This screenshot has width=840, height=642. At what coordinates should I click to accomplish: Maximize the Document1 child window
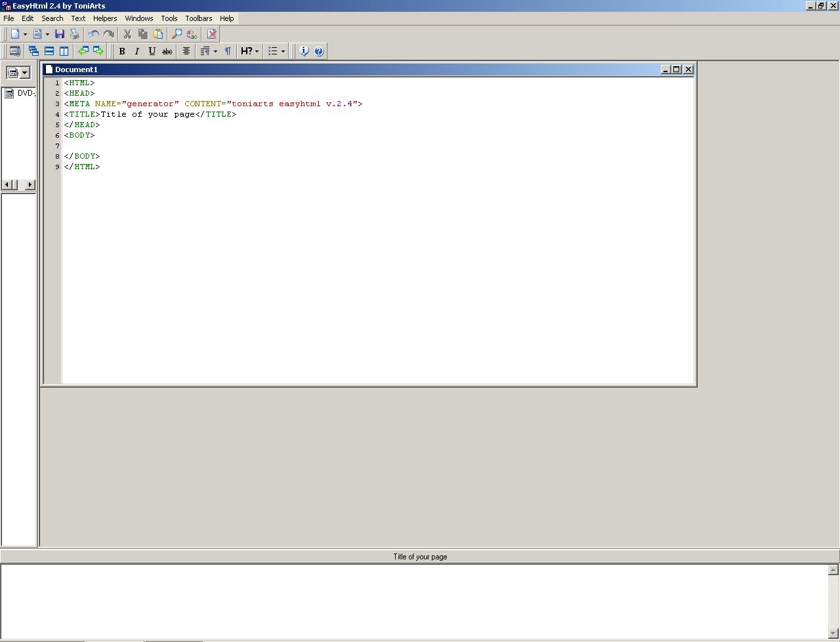pyautogui.click(x=677, y=70)
